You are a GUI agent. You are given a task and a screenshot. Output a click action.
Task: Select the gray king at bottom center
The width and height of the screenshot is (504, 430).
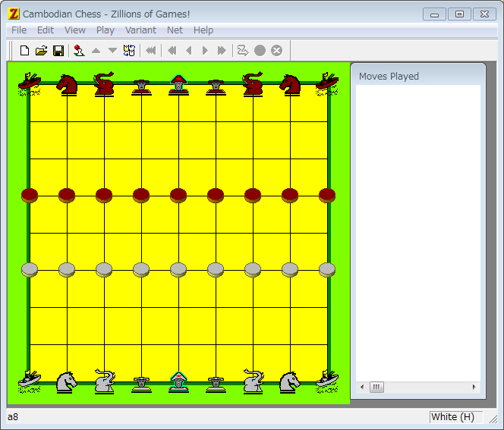pos(178,382)
